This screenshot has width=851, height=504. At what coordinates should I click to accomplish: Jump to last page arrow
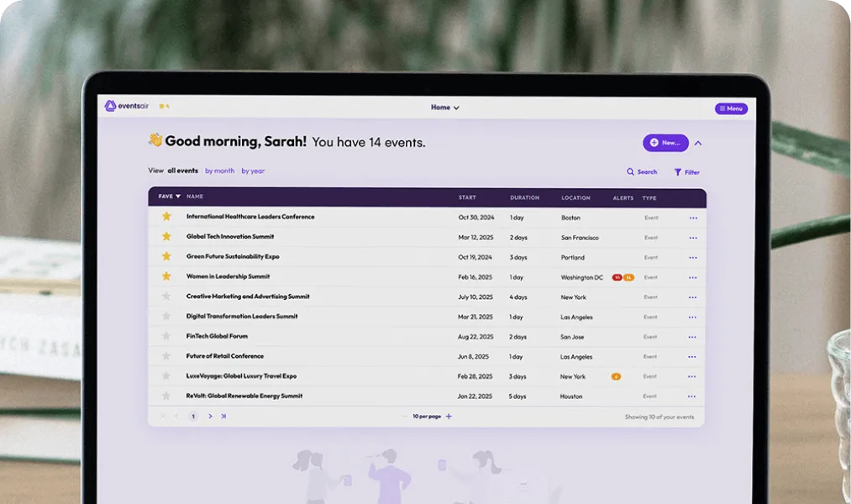[223, 416]
